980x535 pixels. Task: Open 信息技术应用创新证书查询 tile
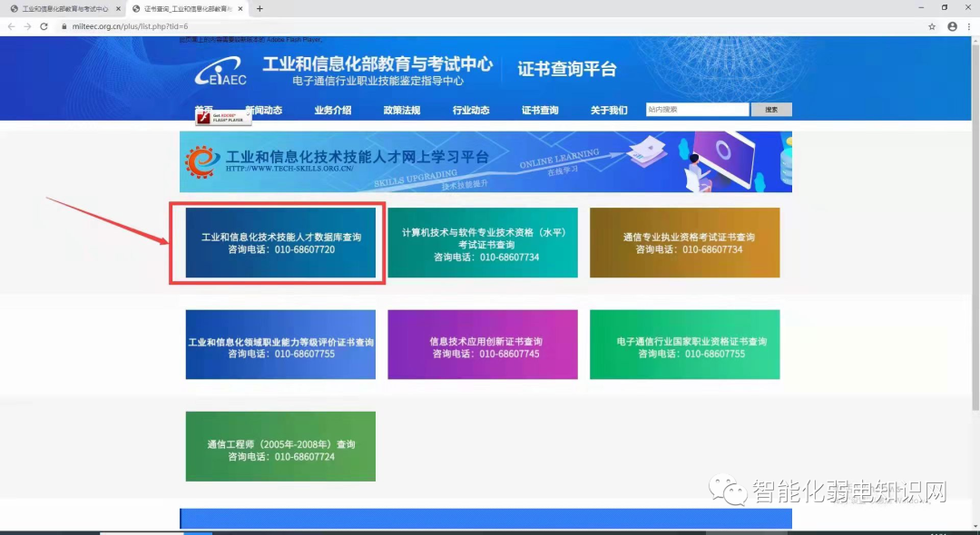pyautogui.click(x=483, y=345)
